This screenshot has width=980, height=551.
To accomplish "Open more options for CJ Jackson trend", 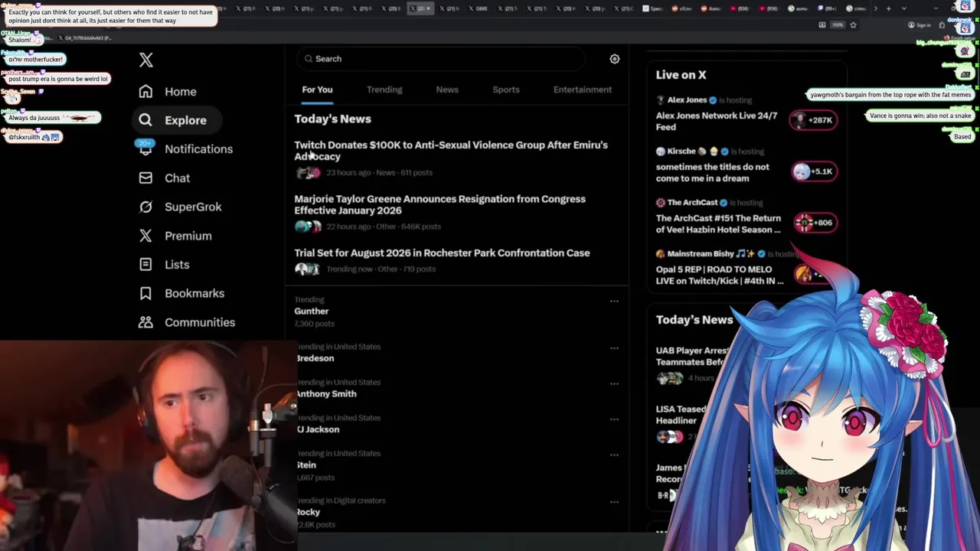I will (614, 419).
